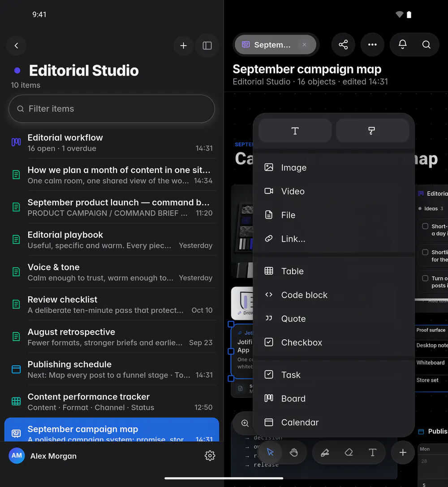Open Review checklist document
The height and width of the screenshot is (487, 448).
(112, 304)
